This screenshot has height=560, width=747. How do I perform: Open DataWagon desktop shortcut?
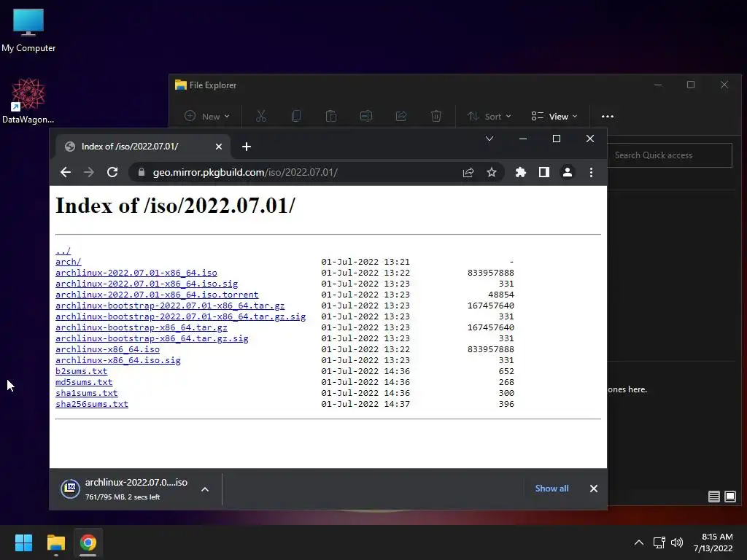[x=28, y=101]
